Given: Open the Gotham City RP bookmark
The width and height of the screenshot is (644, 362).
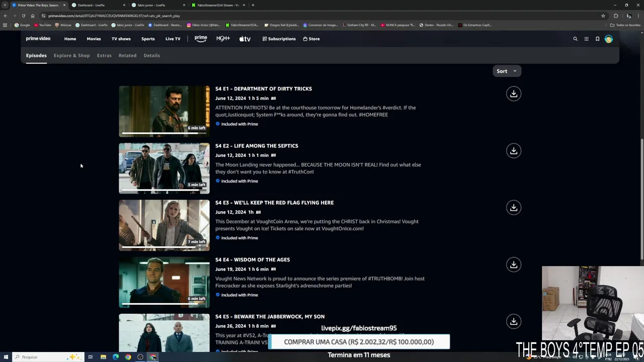Looking at the screenshot, I should tap(359, 25).
